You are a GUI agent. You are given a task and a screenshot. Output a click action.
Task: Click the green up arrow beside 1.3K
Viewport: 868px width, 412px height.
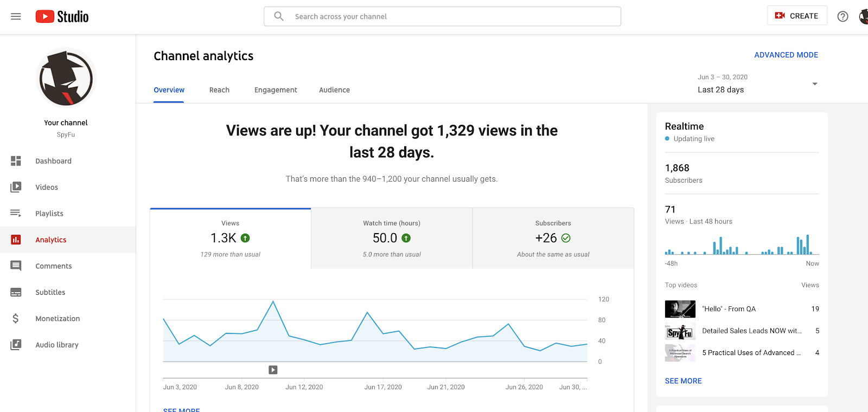[x=245, y=238]
